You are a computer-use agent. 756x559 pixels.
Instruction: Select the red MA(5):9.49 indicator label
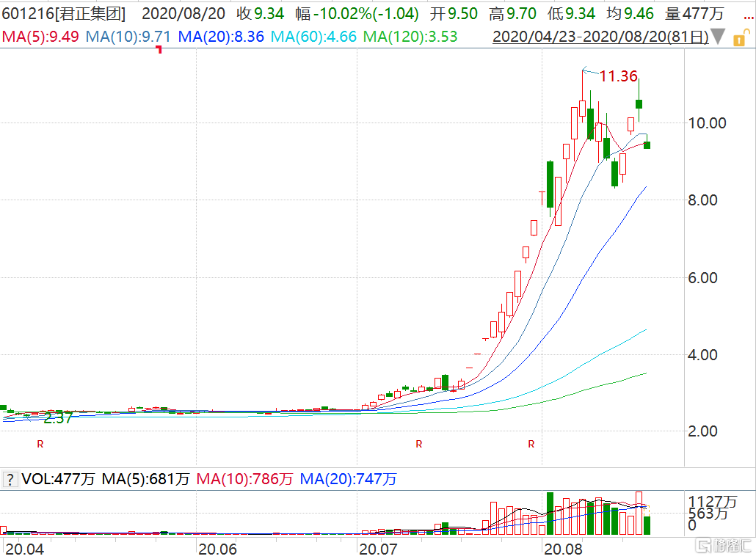click(x=41, y=36)
